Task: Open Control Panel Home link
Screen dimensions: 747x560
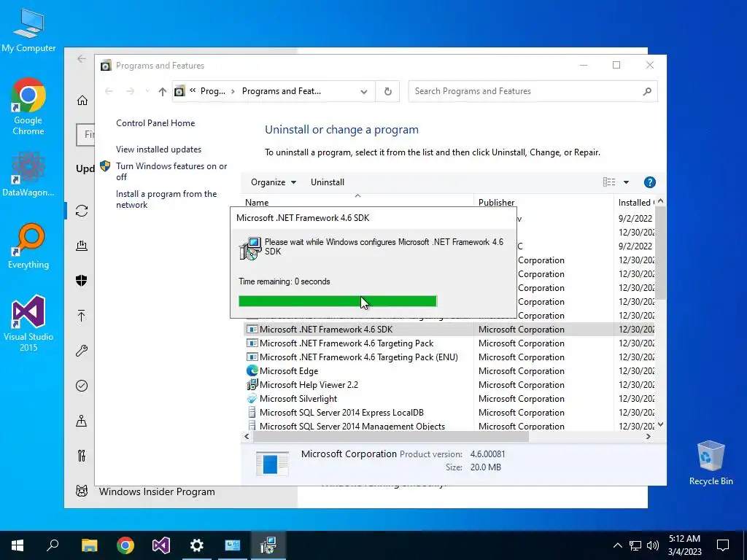Action: 155,122
